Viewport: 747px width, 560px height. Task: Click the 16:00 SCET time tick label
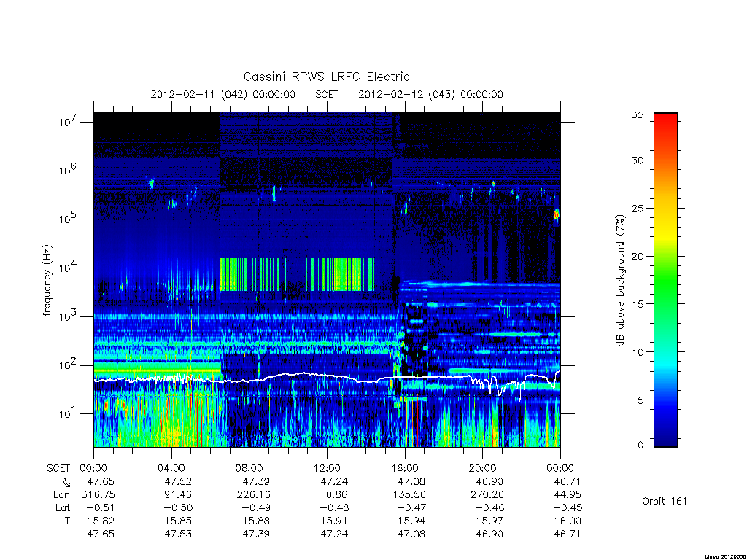point(405,468)
